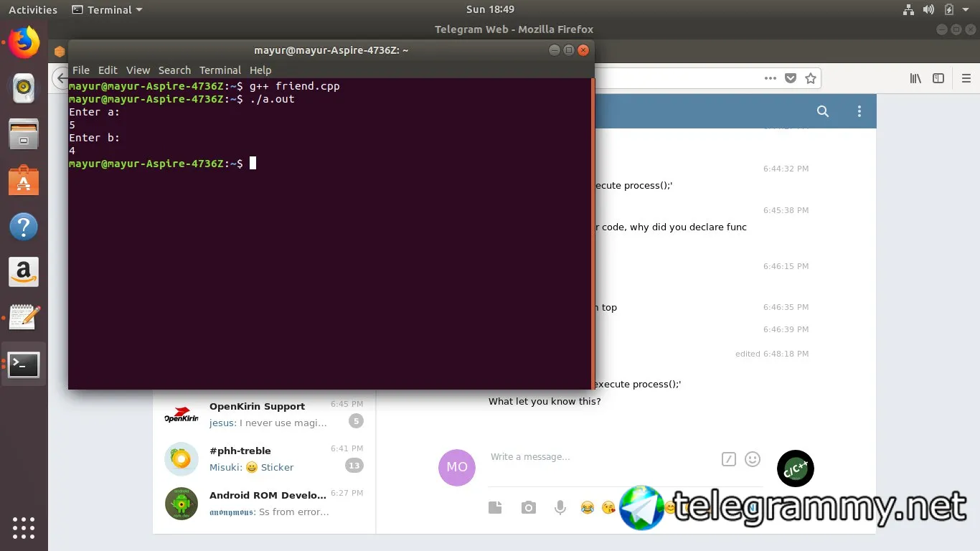Open the Android ROM Development chat

[x=264, y=503]
